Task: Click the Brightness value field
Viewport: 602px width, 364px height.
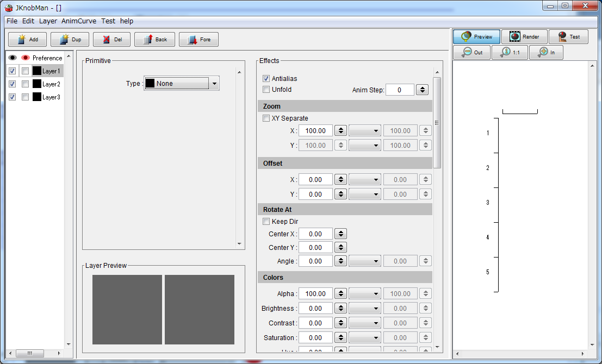Action: coord(315,309)
